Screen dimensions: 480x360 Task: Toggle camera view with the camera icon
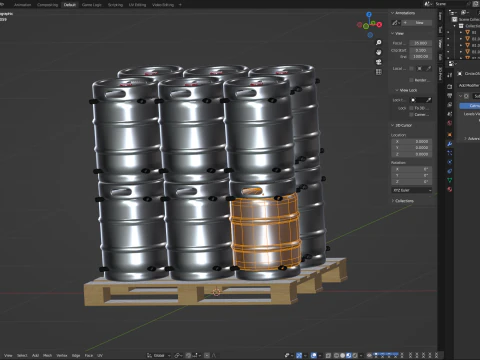pyautogui.click(x=379, y=62)
